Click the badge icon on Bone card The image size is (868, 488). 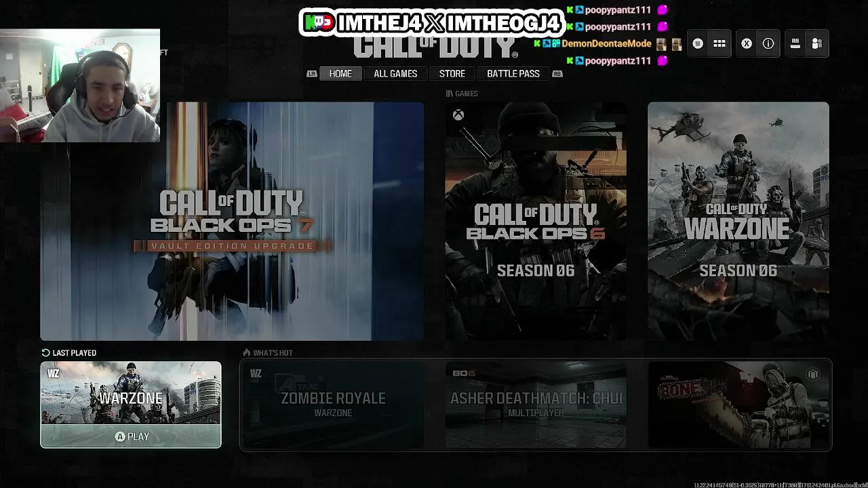pos(813,374)
